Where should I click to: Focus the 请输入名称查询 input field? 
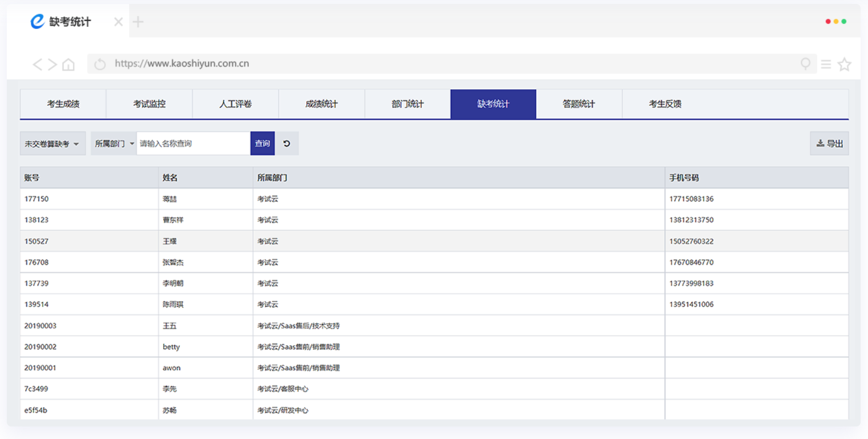pos(193,144)
